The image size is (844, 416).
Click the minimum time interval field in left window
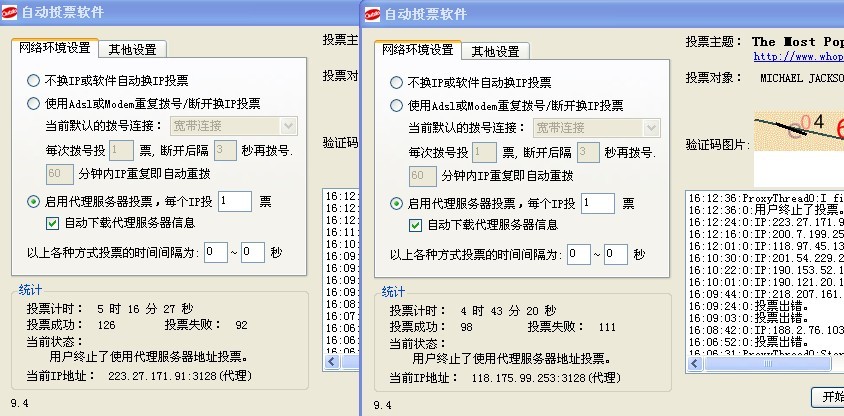click(x=215, y=252)
